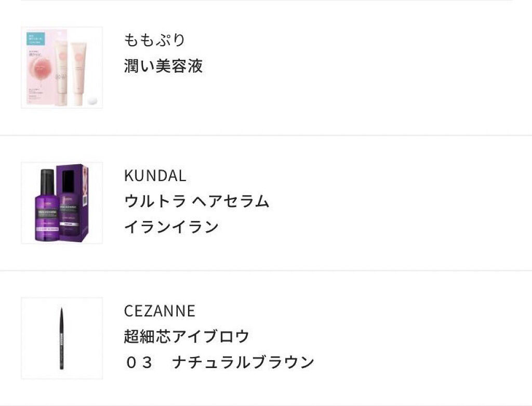Open the 潤い美容液 product title
Viewport: 532px width, 406px height.
[163, 66]
